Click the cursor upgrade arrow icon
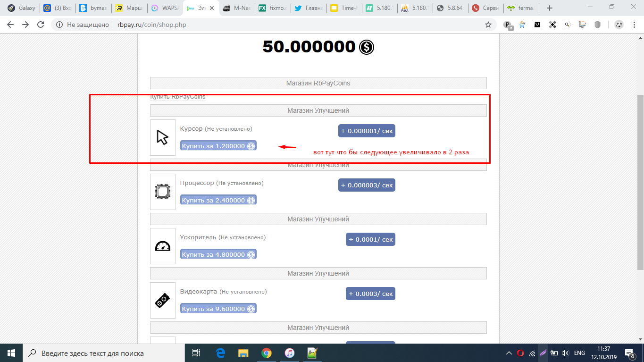644x362 pixels. (162, 137)
